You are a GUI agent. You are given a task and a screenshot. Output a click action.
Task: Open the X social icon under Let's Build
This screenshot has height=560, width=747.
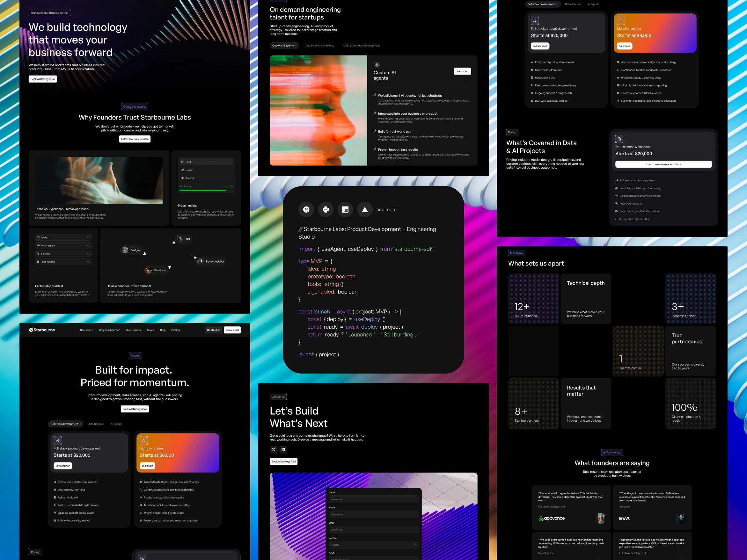274,449
